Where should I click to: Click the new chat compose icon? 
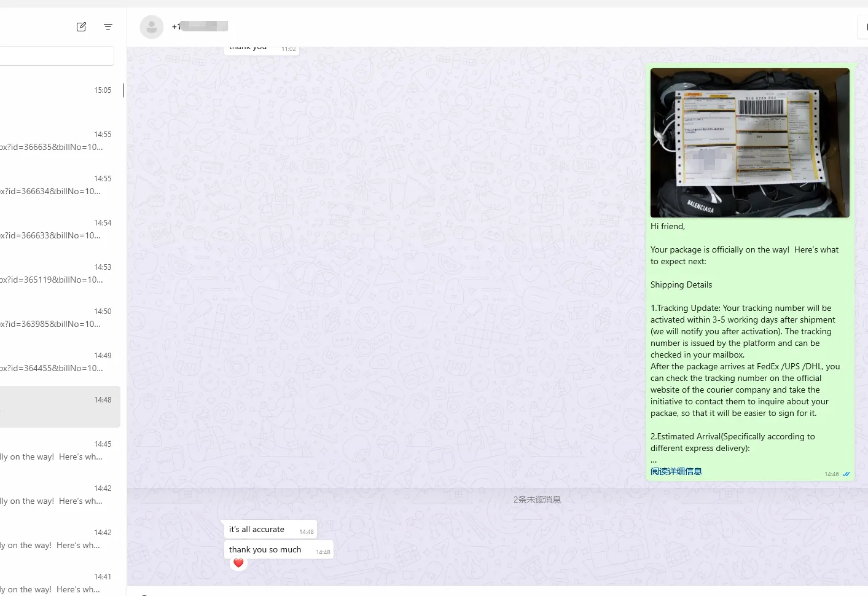click(x=81, y=26)
